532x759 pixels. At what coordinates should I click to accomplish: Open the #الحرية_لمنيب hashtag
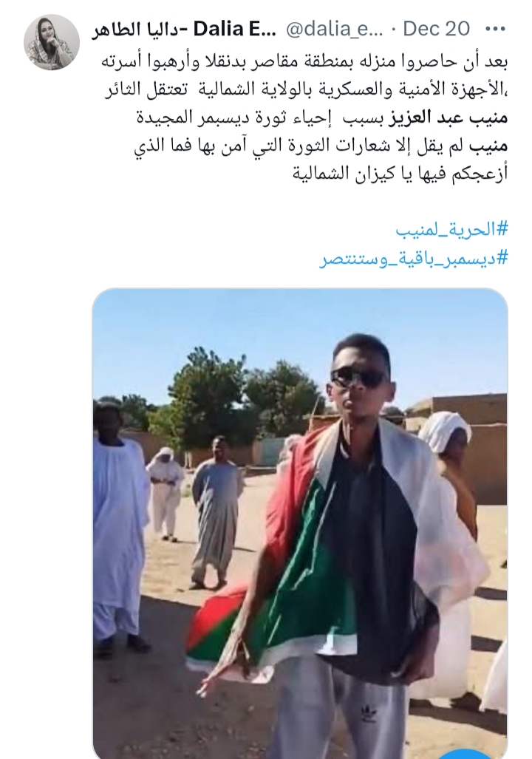click(451, 229)
